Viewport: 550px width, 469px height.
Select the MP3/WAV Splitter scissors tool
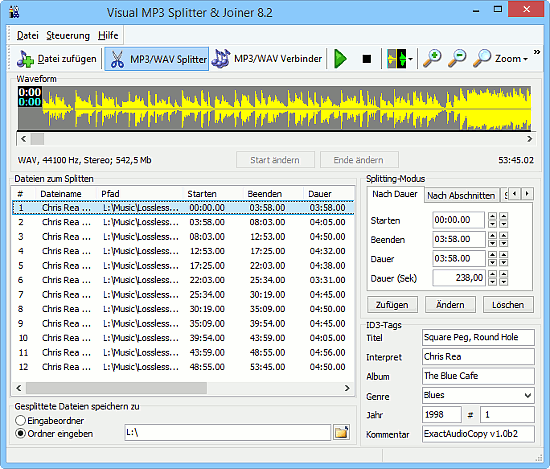(x=157, y=59)
